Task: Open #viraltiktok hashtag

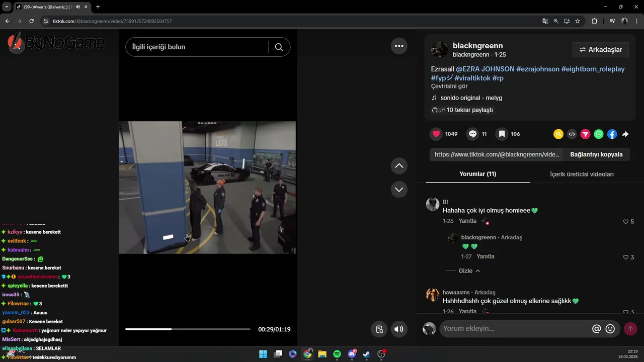Action: point(472,78)
